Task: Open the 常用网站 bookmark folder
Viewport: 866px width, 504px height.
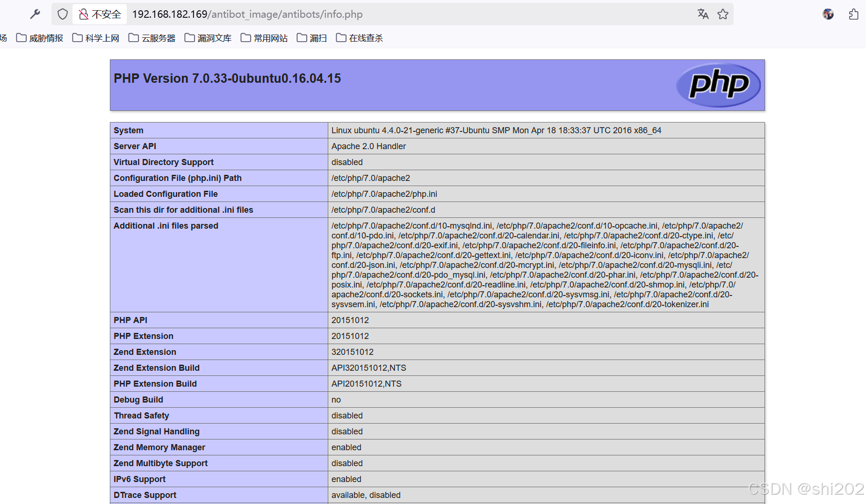Action: point(264,38)
